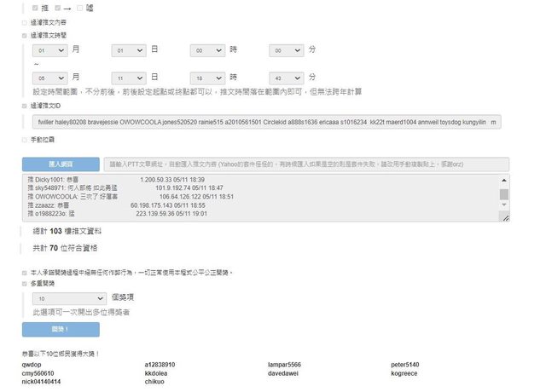
Task: Toggle the 過濾推文時間 checkbox
Action: (24, 37)
